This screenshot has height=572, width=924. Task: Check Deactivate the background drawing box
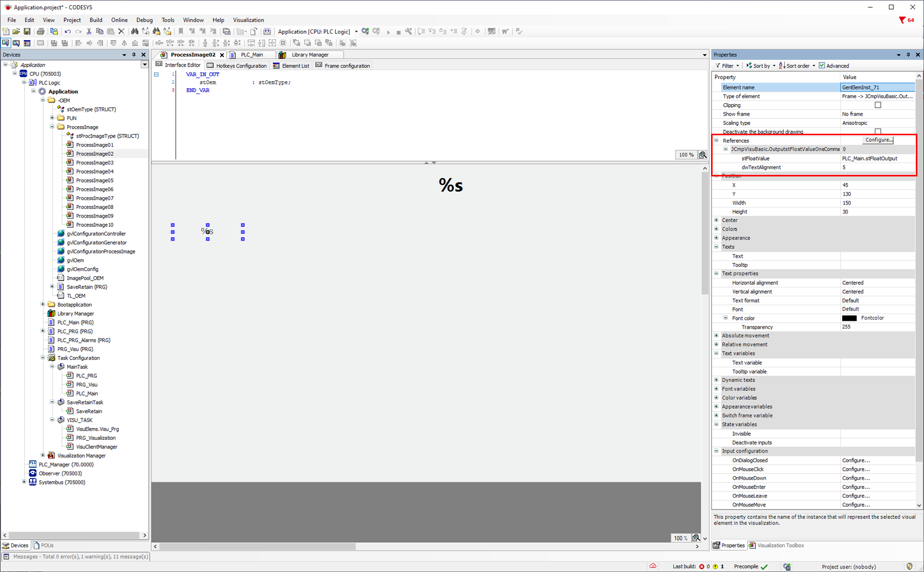click(878, 132)
